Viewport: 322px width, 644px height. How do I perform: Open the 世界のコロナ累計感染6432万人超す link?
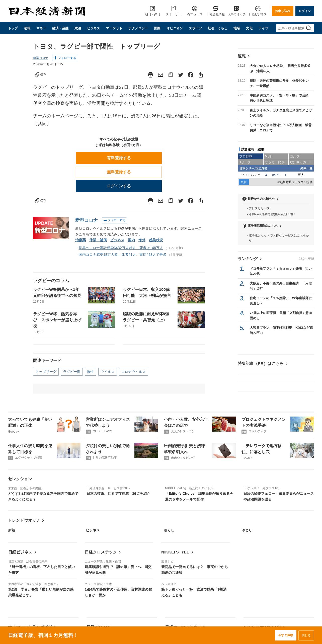pos(121,248)
